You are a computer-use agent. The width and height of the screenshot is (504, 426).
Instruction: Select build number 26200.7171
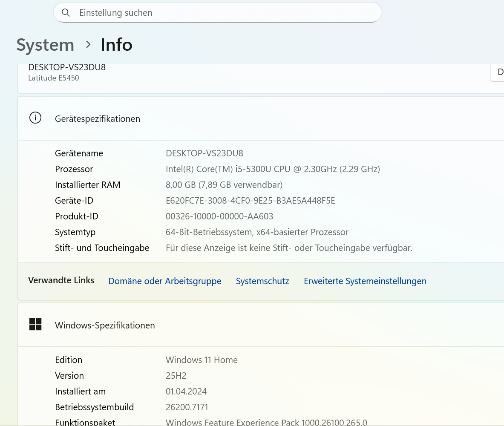coord(187,407)
